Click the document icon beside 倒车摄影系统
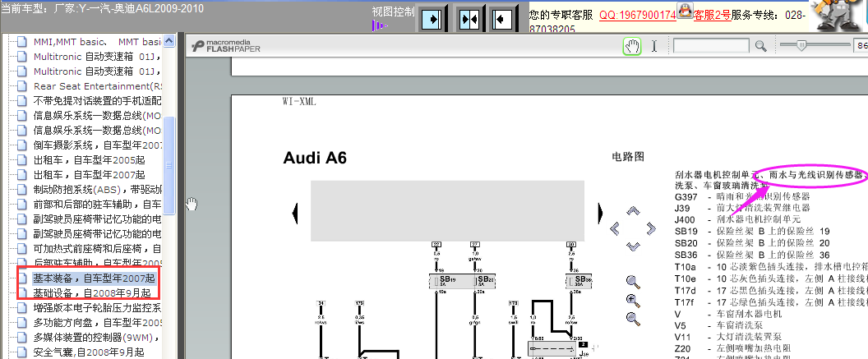The height and width of the screenshot is (359, 868). tap(22, 145)
